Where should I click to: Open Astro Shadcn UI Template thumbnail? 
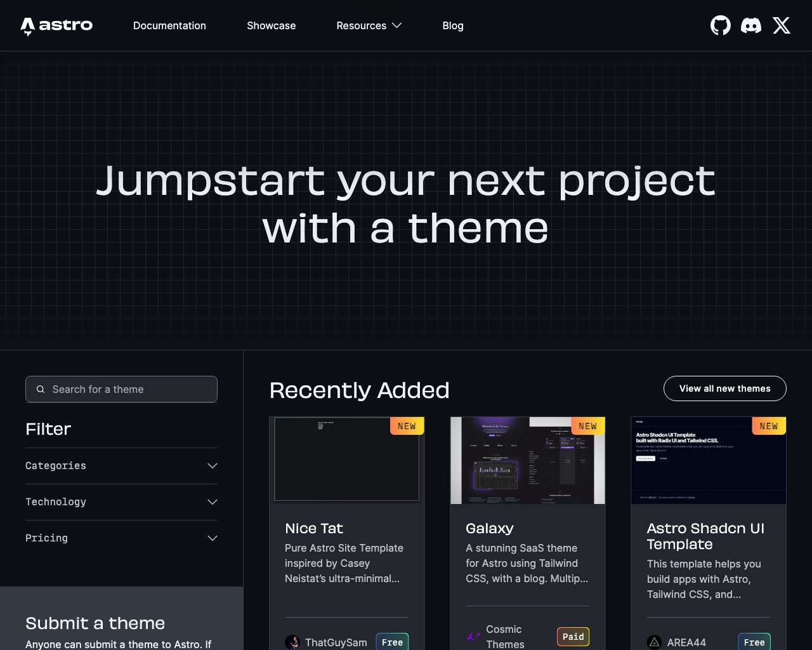pos(709,460)
